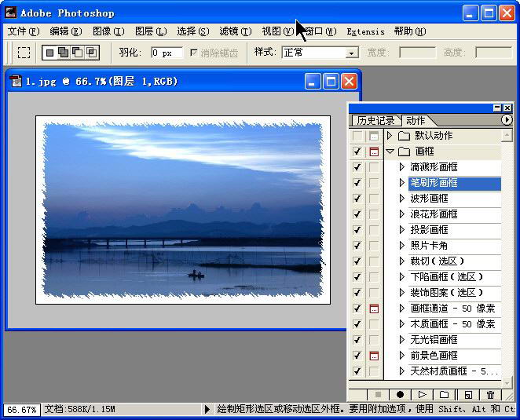
Task: Select the 木质画框 - 50 像素 action
Action: point(452,324)
